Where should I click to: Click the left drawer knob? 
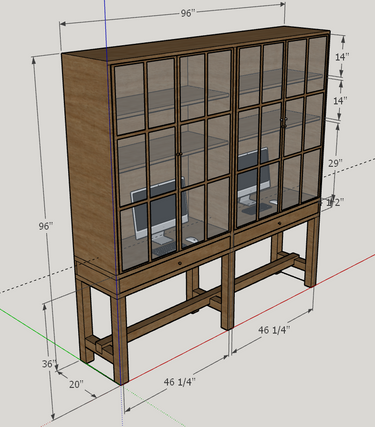tap(180, 263)
